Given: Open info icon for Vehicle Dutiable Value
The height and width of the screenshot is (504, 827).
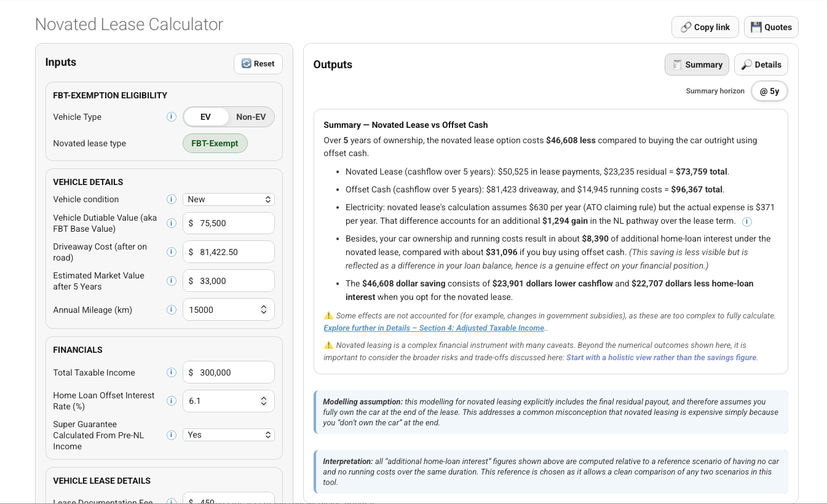Looking at the screenshot, I should click(x=172, y=223).
